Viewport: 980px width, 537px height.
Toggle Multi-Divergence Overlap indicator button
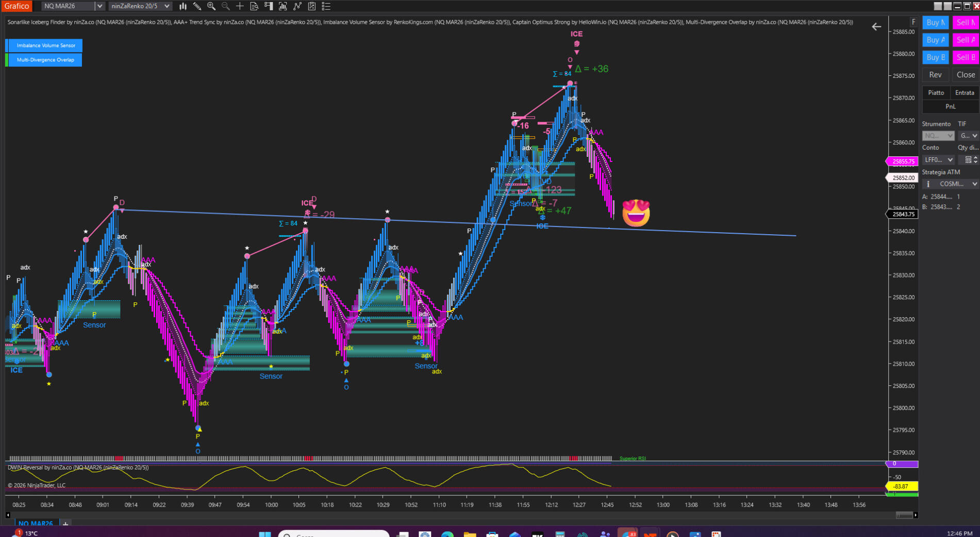coord(45,60)
